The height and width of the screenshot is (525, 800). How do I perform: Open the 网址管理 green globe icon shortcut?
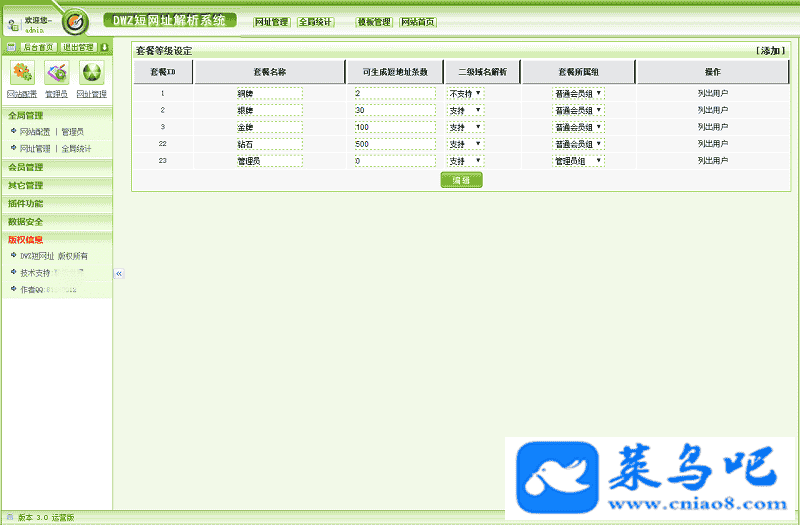pyautogui.click(x=92, y=72)
